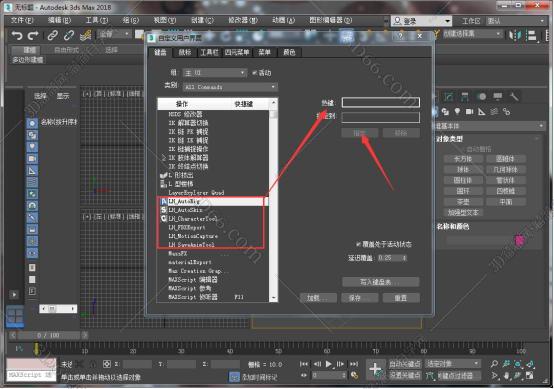Select the Lights category icon
The height and width of the screenshot is (389, 554).
pyautogui.click(x=458, y=112)
